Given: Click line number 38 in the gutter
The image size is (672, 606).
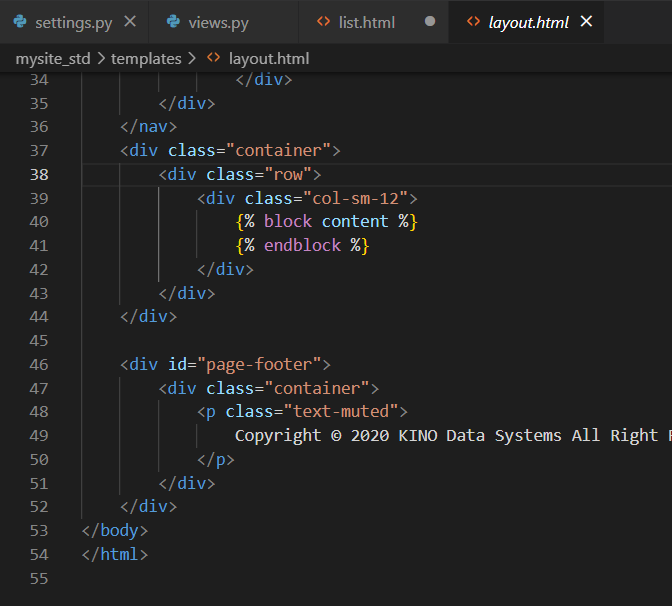Looking at the screenshot, I should pyautogui.click(x=39, y=174).
